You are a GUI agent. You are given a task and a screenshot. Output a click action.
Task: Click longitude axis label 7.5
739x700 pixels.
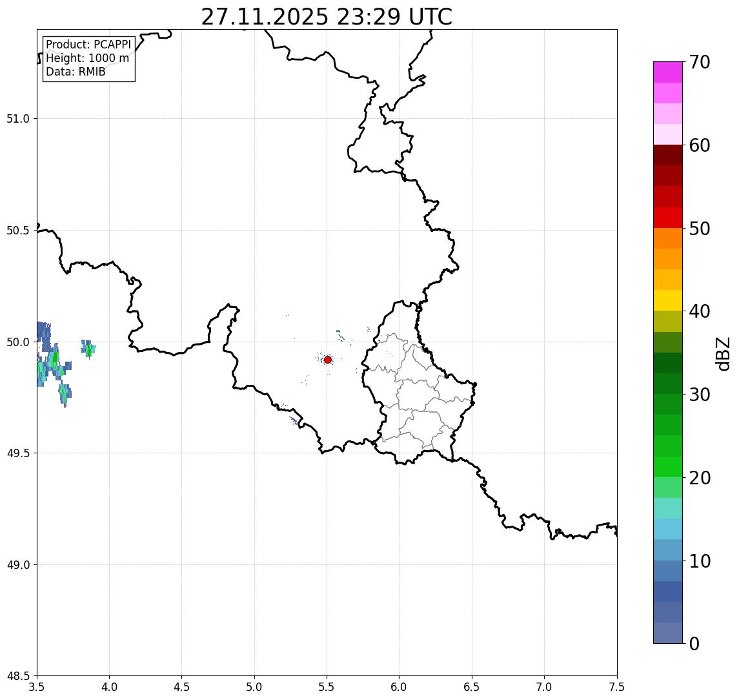[617, 687]
